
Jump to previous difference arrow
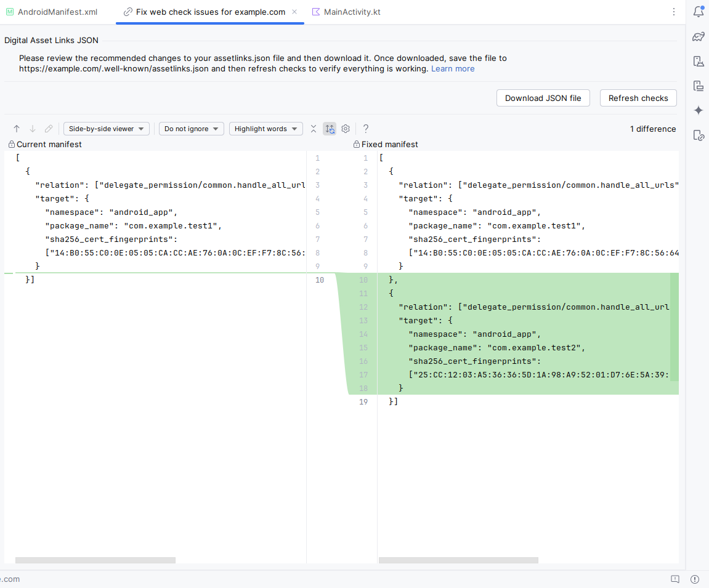point(17,129)
